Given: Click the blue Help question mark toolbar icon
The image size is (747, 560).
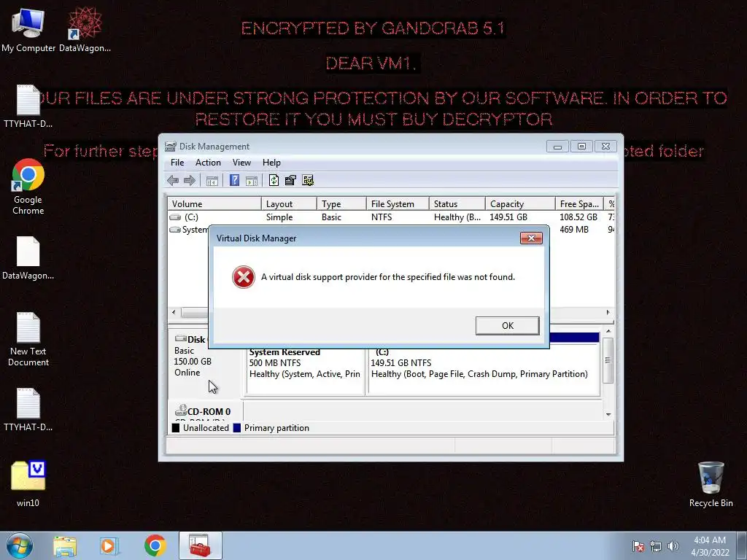Looking at the screenshot, I should coord(234,181).
